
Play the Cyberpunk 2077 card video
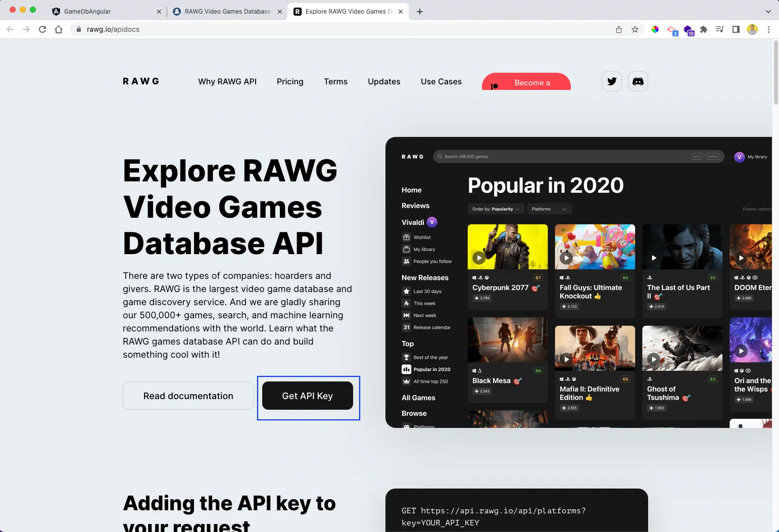(479, 258)
